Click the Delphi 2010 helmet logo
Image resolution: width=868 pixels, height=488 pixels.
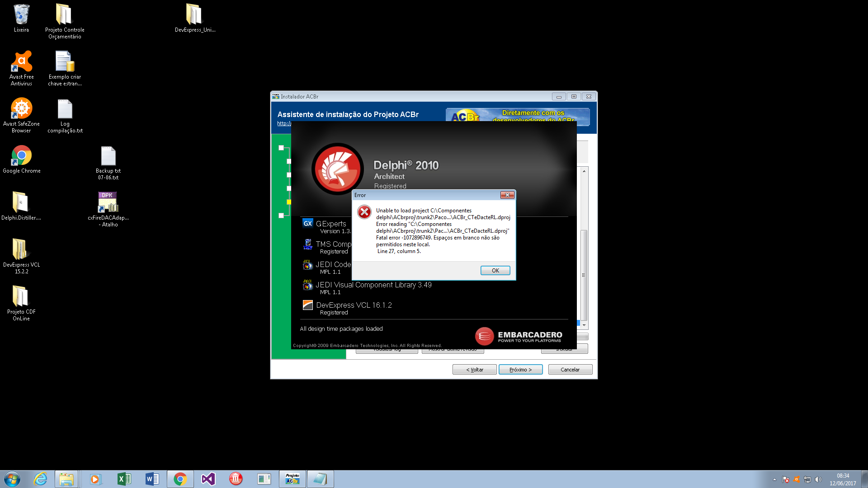337,169
